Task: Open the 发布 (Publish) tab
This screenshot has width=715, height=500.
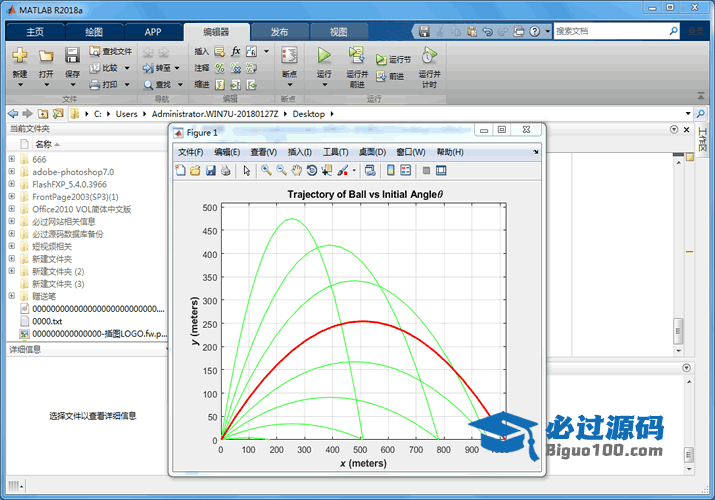Action: [279, 32]
